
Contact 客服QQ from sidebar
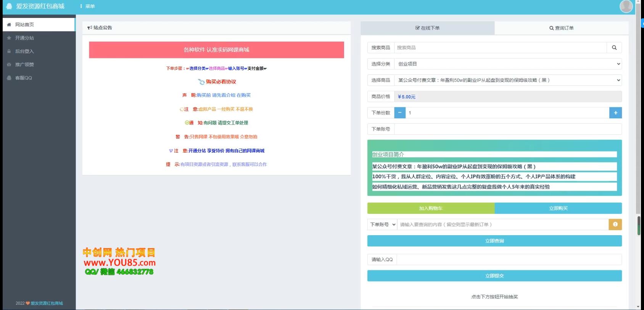[23, 78]
